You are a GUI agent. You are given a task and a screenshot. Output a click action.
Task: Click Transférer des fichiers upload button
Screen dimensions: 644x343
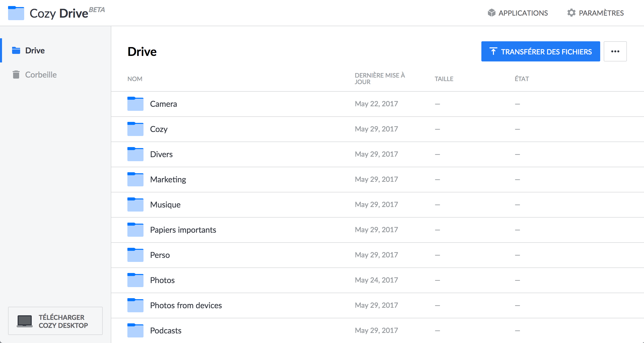coord(540,51)
